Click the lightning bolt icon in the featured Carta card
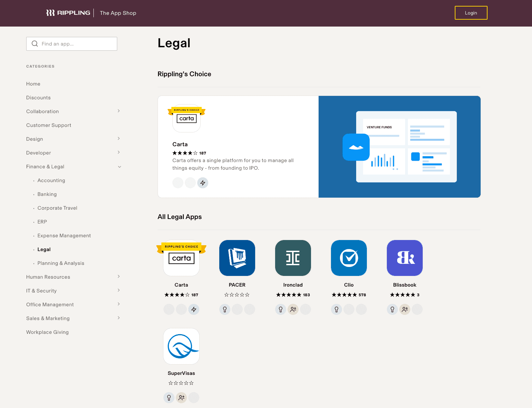 point(203,183)
